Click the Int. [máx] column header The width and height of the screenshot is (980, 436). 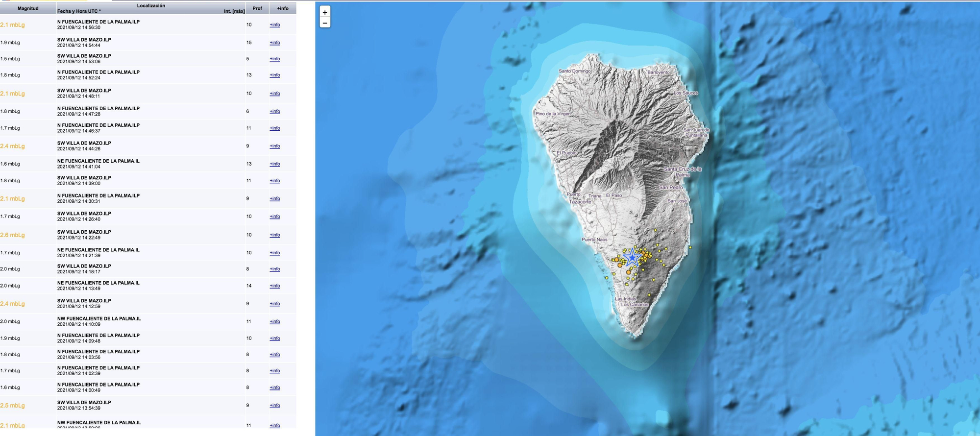[x=234, y=11]
